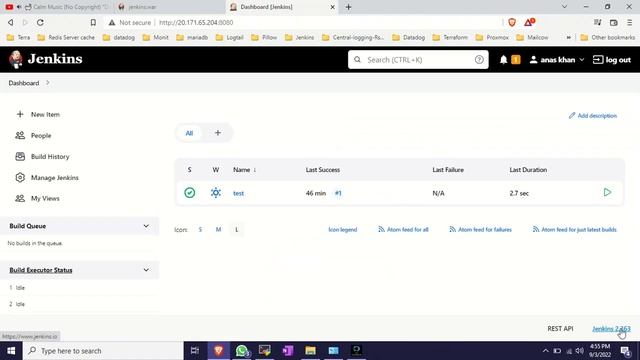Open File Explorer from taskbar
The image size is (640, 360).
click(x=310, y=351)
